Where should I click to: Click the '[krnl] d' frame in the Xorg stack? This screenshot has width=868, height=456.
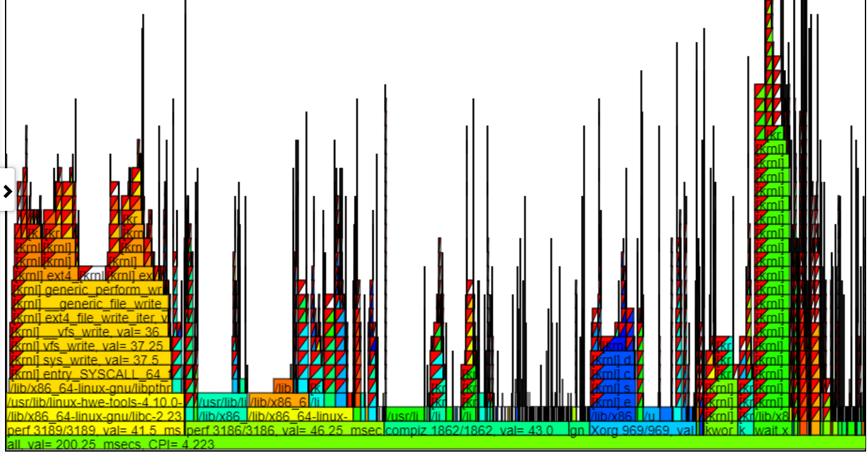pyautogui.click(x=612, y=359)
